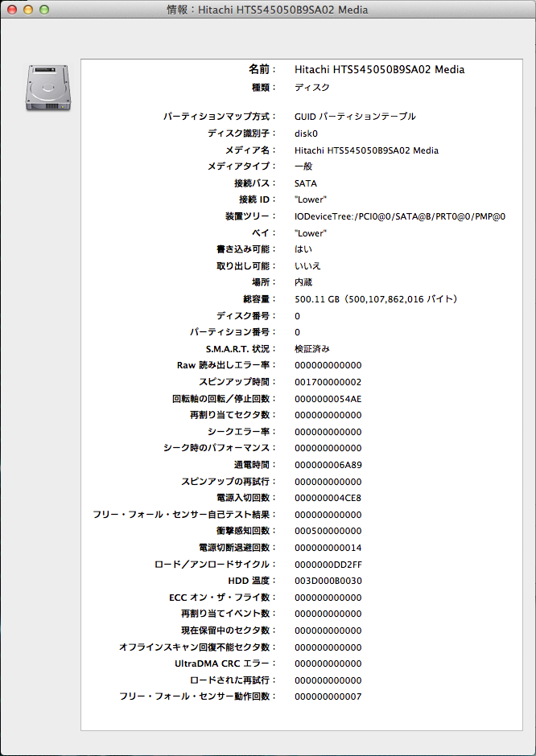
Task: Click the フリー・フォール・センサー動作回数 label
Action: pyautogui.click(x=198, y=696)
